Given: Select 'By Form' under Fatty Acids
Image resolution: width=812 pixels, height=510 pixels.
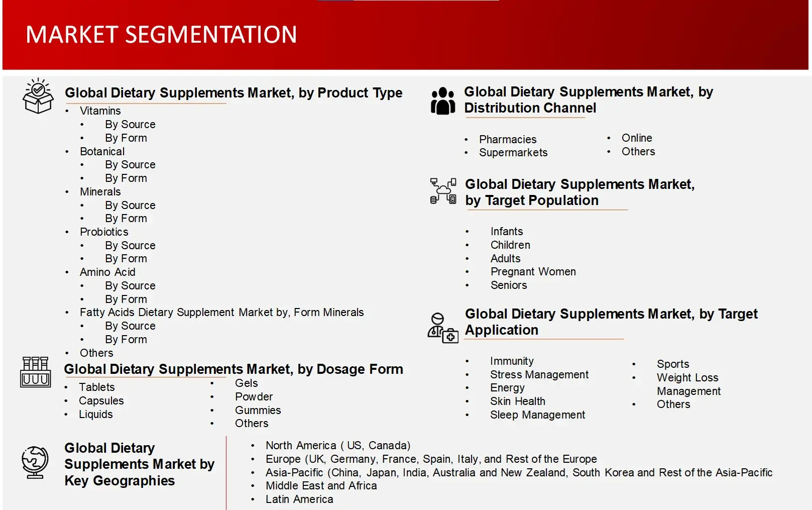Looking at the screenshot, I should [x=126, y=340].
